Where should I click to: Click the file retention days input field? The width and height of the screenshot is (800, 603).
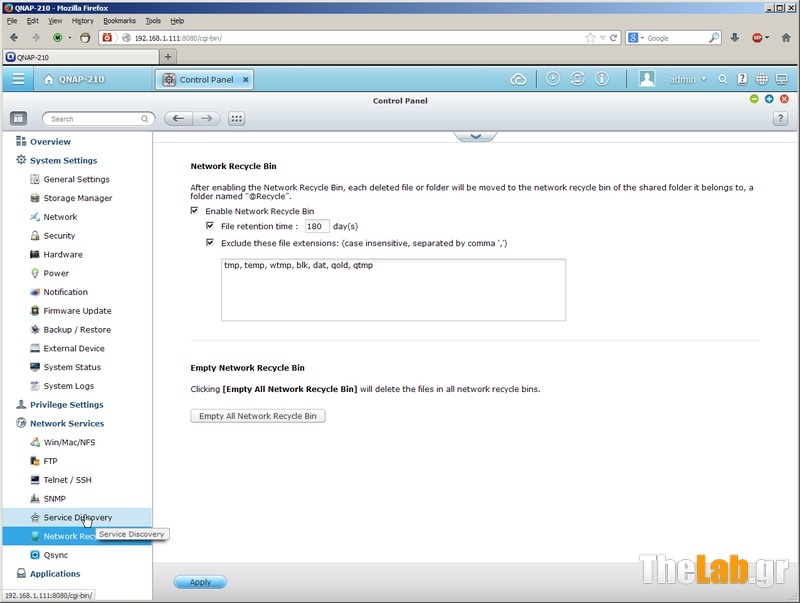pyautogui.click(x=316, y=227)
